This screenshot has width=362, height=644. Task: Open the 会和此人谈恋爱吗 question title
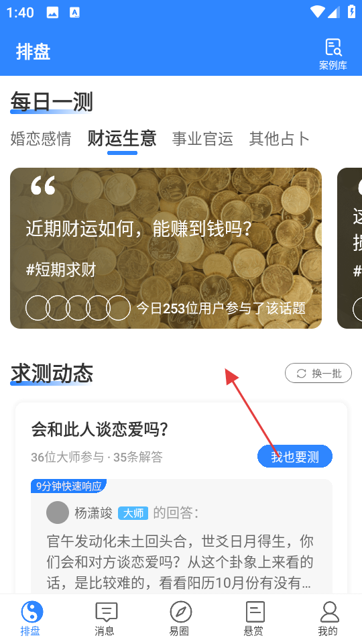click(100, 429)
